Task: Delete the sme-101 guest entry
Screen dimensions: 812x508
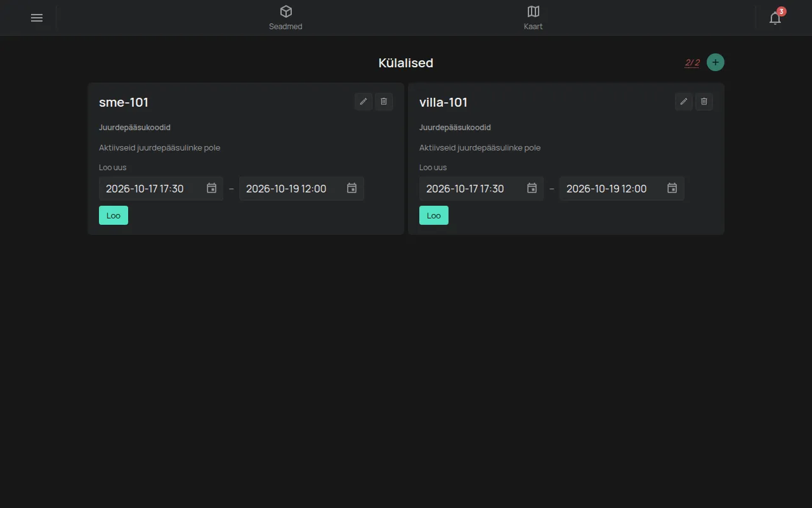Action: pos(384,102)
